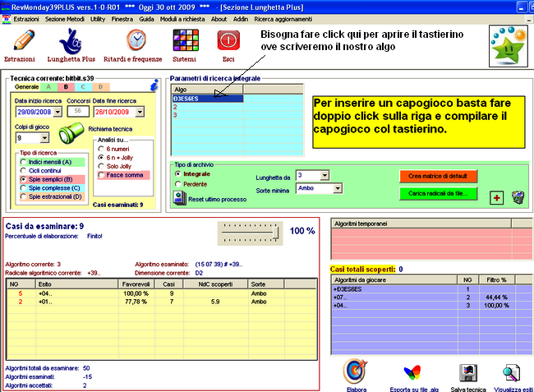Open the Estrazioni menu
The image size is (534, 392).
pyautogui.click(x=26, y=19)
